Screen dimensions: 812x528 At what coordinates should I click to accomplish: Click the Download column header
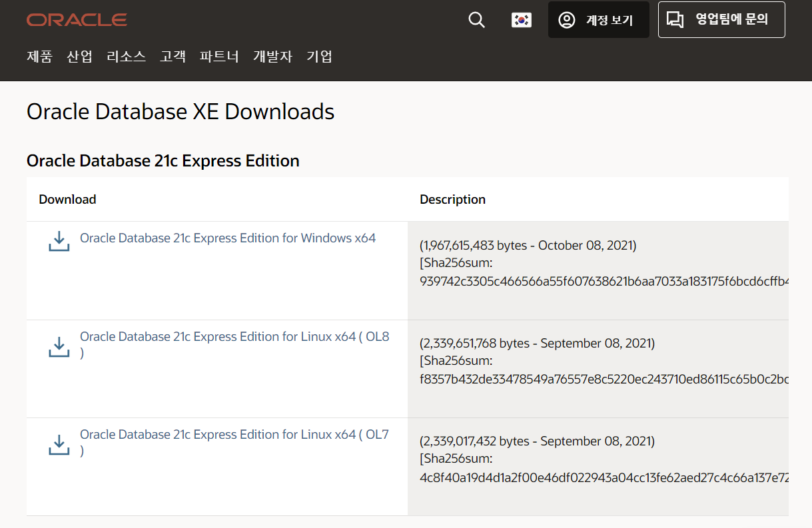67,199
